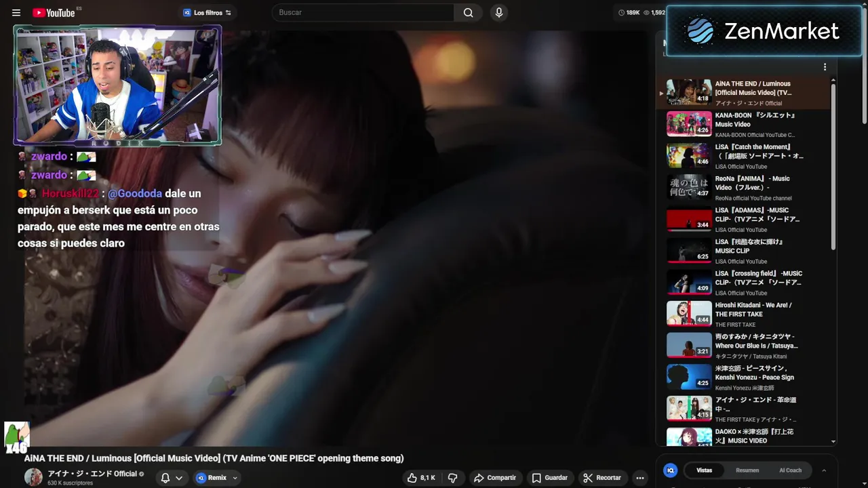Open more actions three-dot menu under video
This screenshot has height=488, width=868.
coord(639,478)
